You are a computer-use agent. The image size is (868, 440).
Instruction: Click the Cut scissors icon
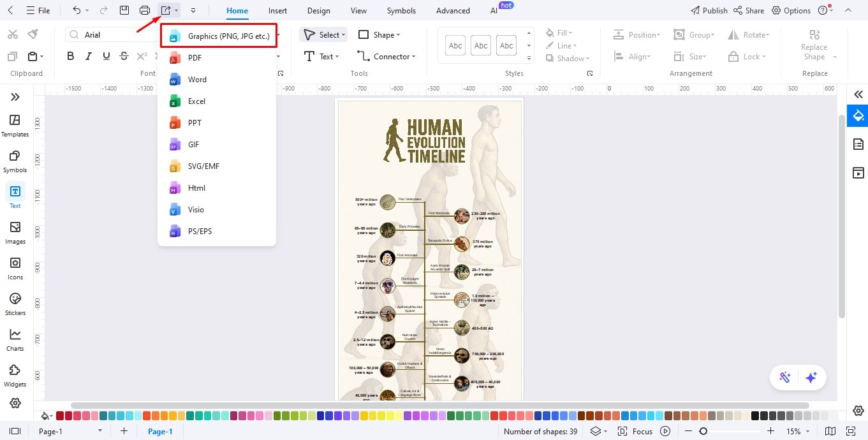(x=12, y=34)
